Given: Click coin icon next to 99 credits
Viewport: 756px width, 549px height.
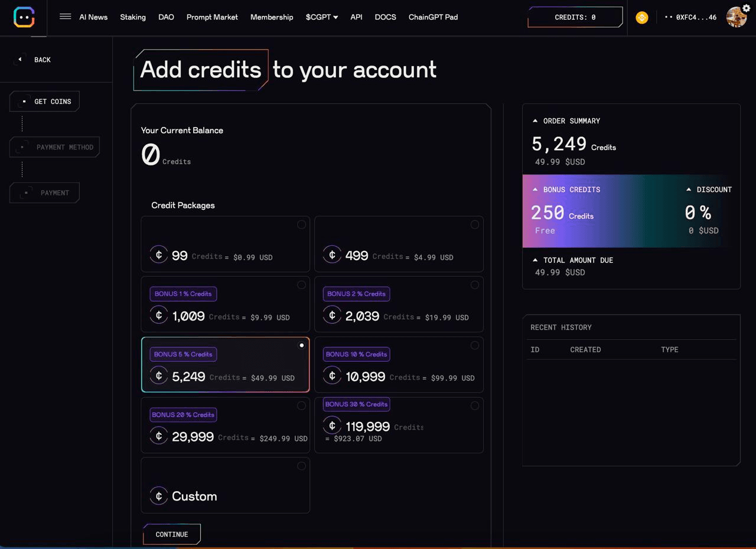Looking at the screenshot, I should click(x=158, y=255).
